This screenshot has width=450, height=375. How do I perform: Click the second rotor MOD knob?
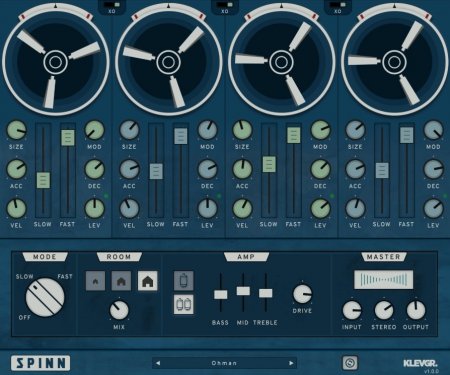tap(207, 130)
